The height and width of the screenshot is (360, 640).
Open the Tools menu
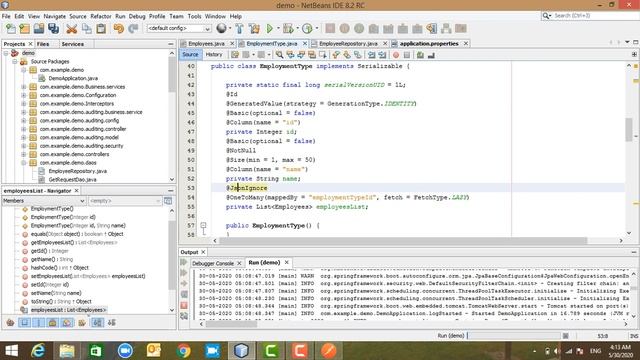[194, 16]
